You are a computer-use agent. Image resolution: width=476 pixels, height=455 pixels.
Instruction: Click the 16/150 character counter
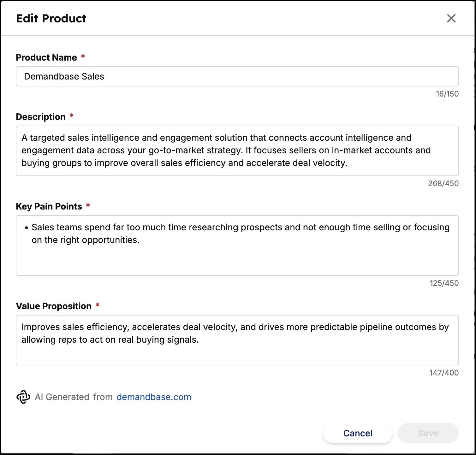(447, 94)
